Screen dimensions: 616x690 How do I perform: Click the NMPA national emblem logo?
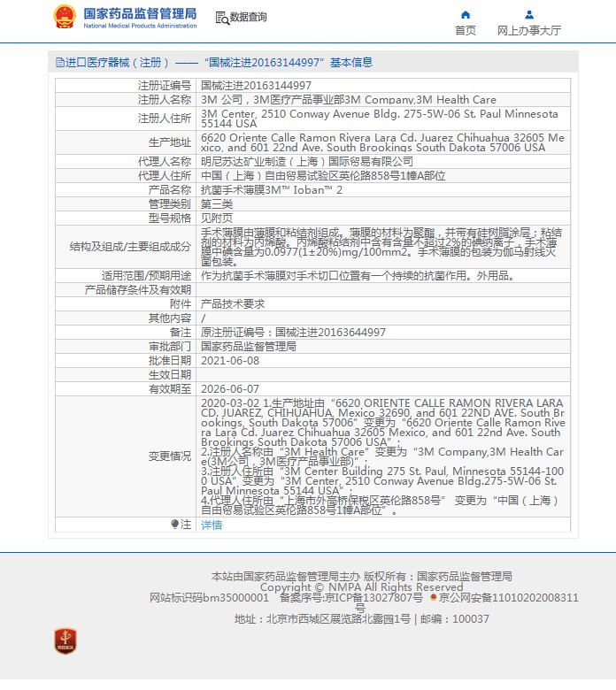point(65,17)
